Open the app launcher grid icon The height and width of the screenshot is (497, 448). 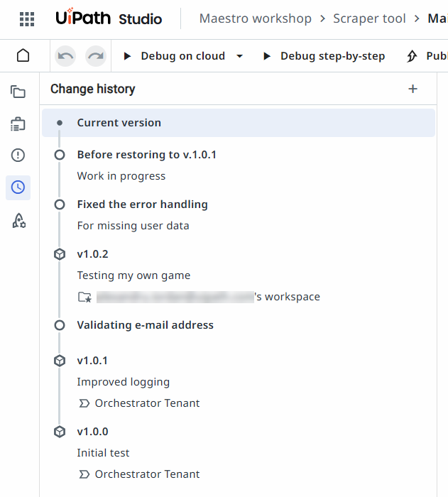[x=27, y=19]
